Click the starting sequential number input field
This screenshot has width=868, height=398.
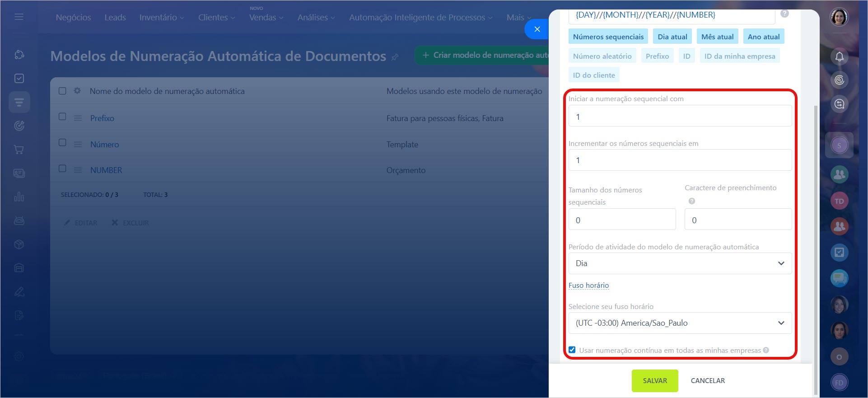[x=680, y=116]
